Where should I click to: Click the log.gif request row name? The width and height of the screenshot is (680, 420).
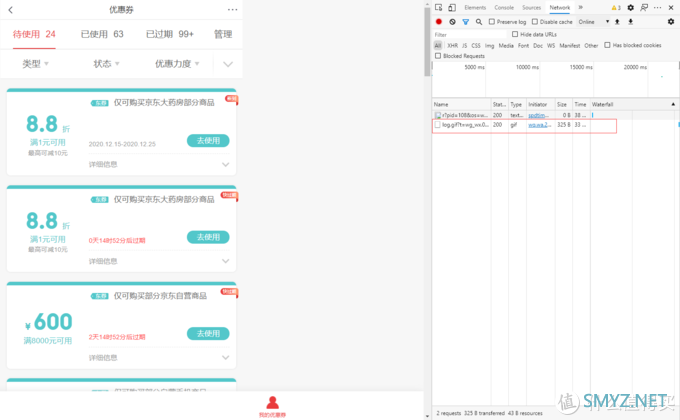(x=465, y=125)
